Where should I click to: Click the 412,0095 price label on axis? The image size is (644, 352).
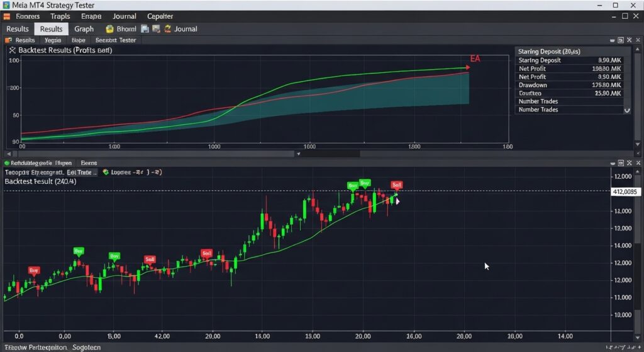[625, 191]
